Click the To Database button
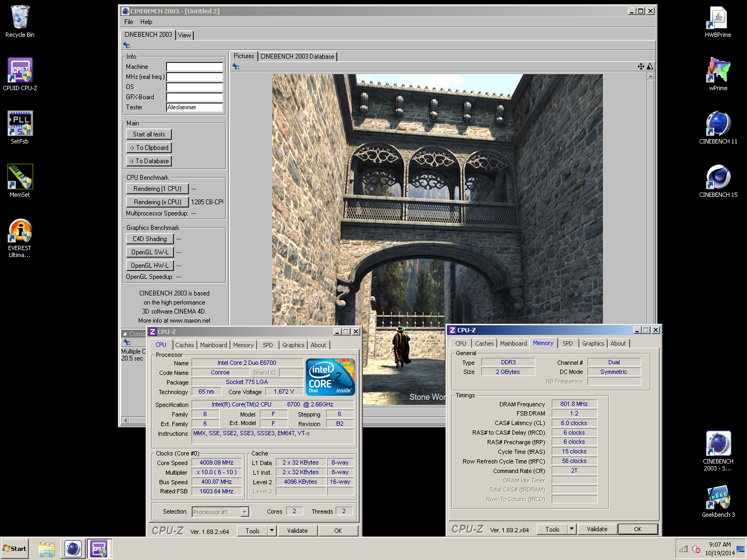Screen dimensions: 747x560 [x=149, y=161]
